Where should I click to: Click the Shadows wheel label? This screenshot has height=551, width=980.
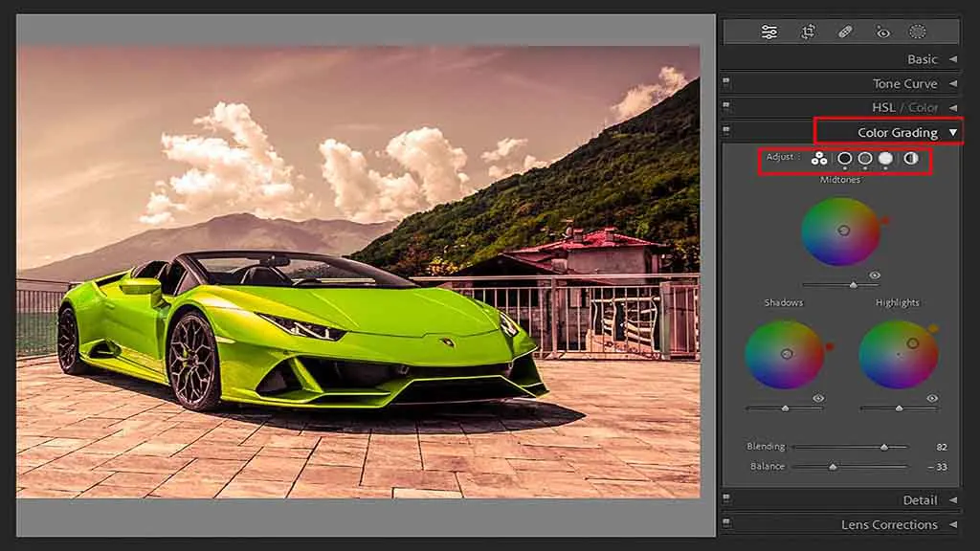coord(783,302)
